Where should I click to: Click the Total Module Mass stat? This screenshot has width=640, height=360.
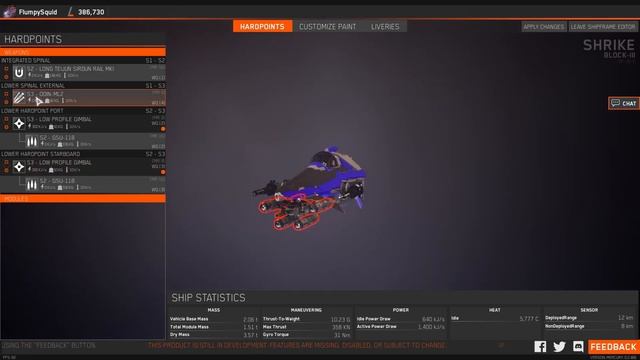213,327
